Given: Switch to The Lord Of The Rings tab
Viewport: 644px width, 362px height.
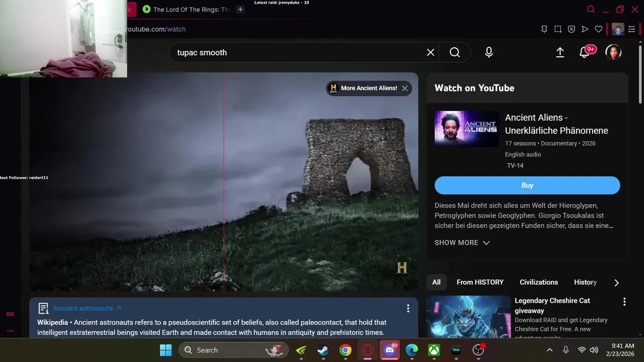Looking at the screenshot, I should [x=185, y=9].
